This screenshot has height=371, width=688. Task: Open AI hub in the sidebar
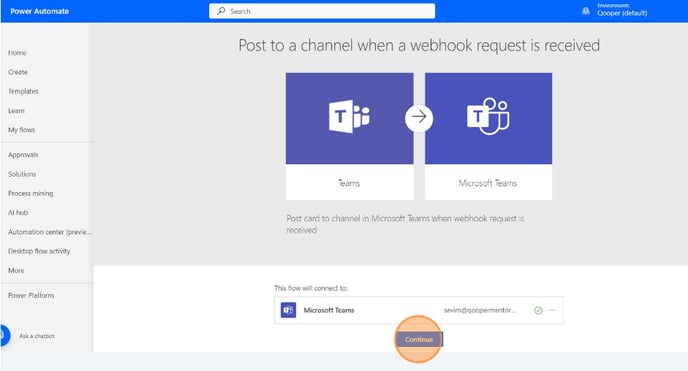click(x=18, y=213)
